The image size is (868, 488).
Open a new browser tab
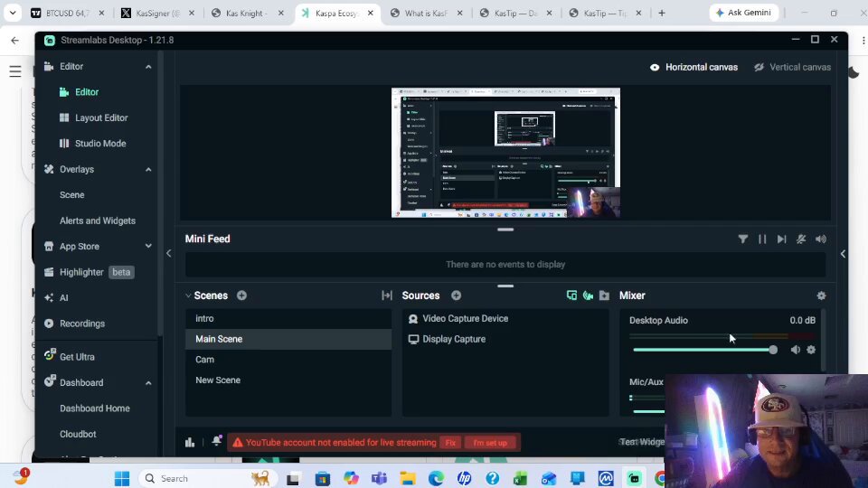[662, 13]
